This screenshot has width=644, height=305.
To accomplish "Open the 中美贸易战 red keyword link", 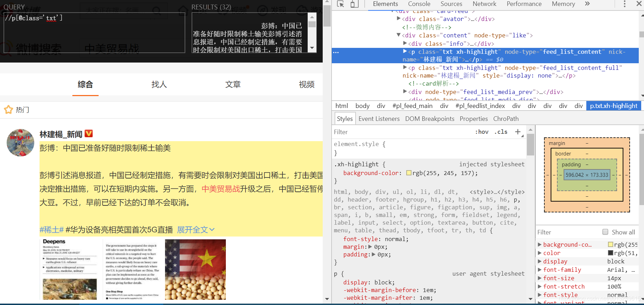I will pos(221,189).
